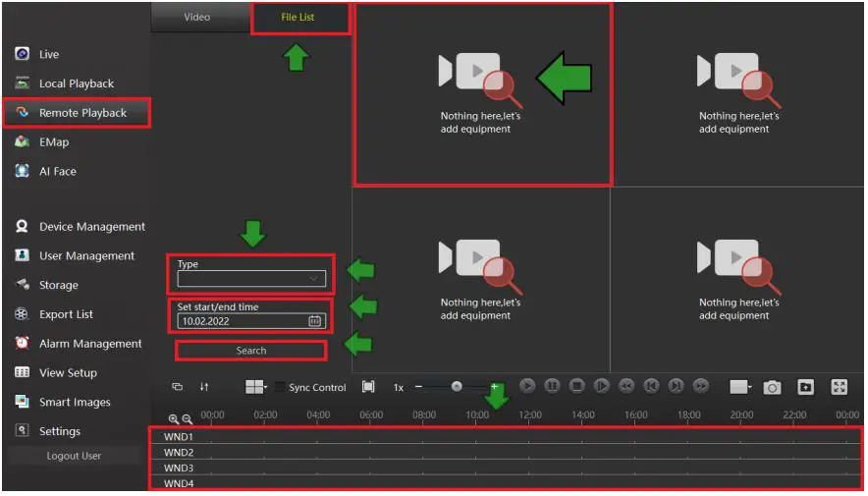This screenshot has width=868, height=496.
Task: Open the Type dropdown
Action: point(251,279)
